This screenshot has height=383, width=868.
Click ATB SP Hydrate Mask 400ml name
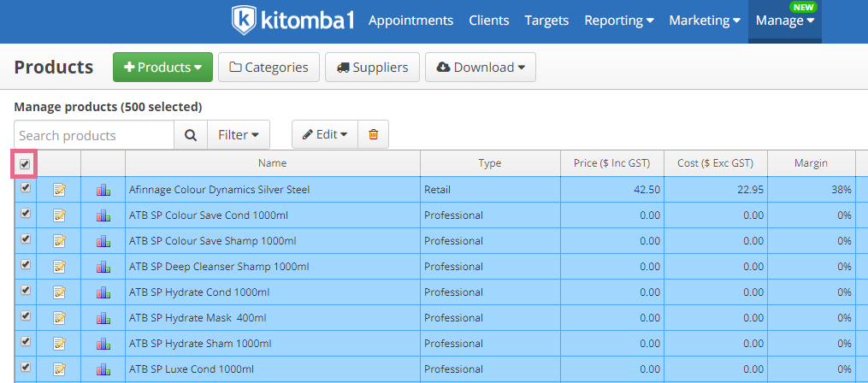[x=198, y=318]
